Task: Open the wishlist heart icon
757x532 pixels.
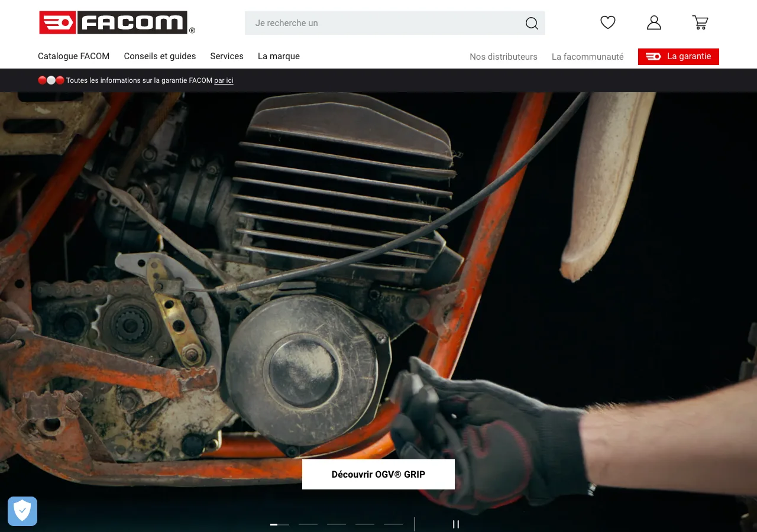Action: 608,22
